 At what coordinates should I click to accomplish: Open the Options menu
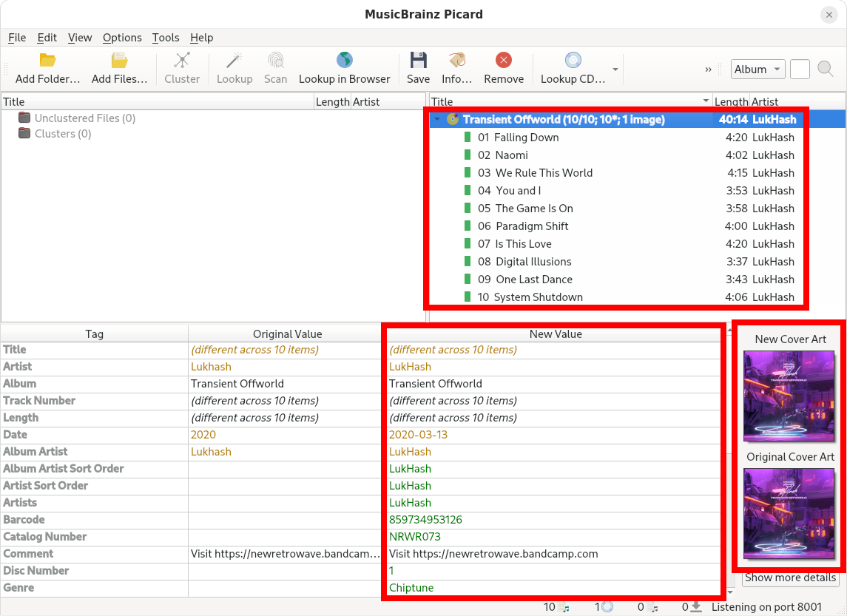tap(122, 38)
